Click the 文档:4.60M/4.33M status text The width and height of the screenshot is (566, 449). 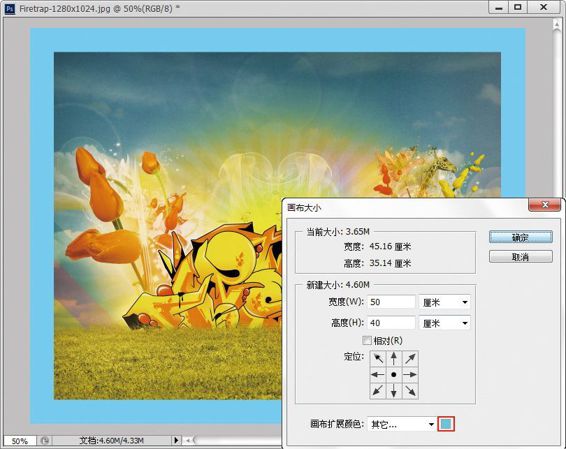[x=112, y=440]
